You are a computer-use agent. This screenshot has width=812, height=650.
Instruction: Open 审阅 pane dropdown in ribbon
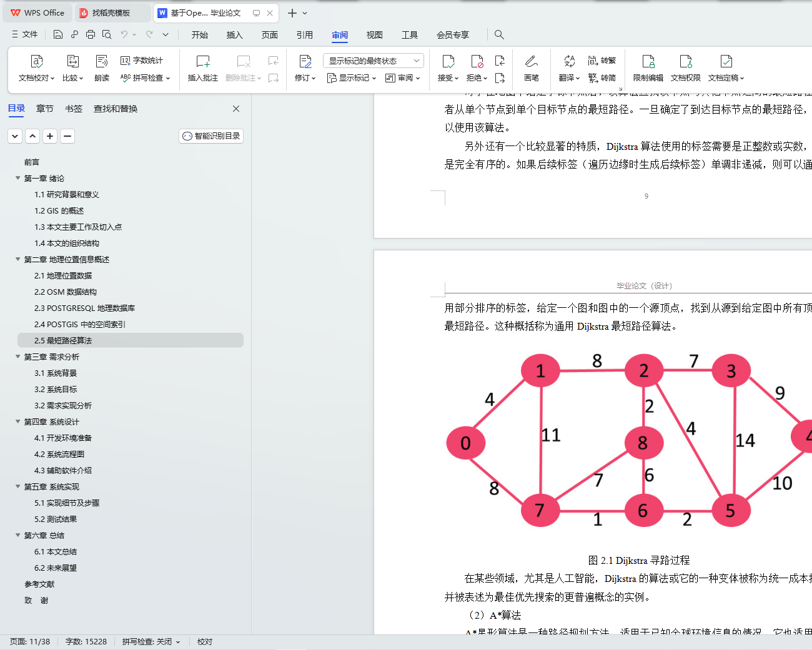[x=403, y=78]
